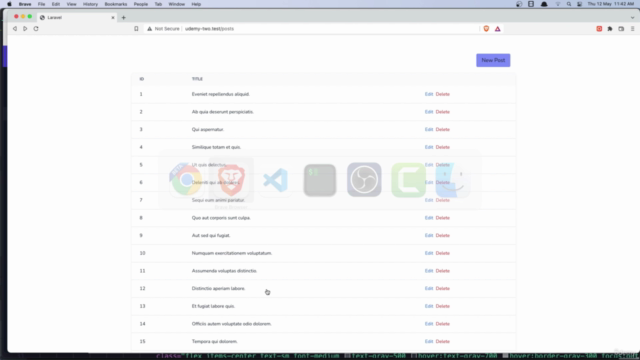This screenshot has width=640, height=360.
Task: Switch to OBS in app switcher
Action: tap(364, 180)
